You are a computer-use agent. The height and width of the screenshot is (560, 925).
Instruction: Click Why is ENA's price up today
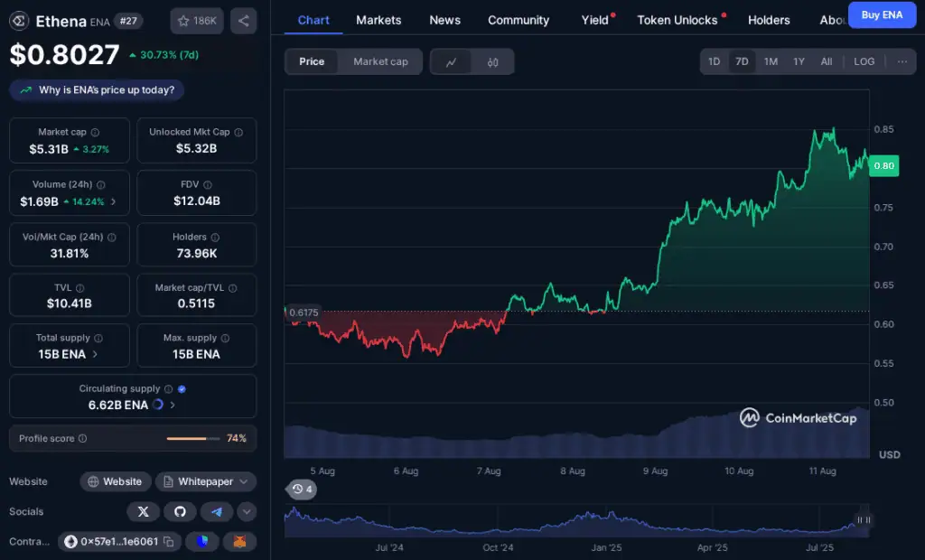pyautogui.click(x=97, y=90)
